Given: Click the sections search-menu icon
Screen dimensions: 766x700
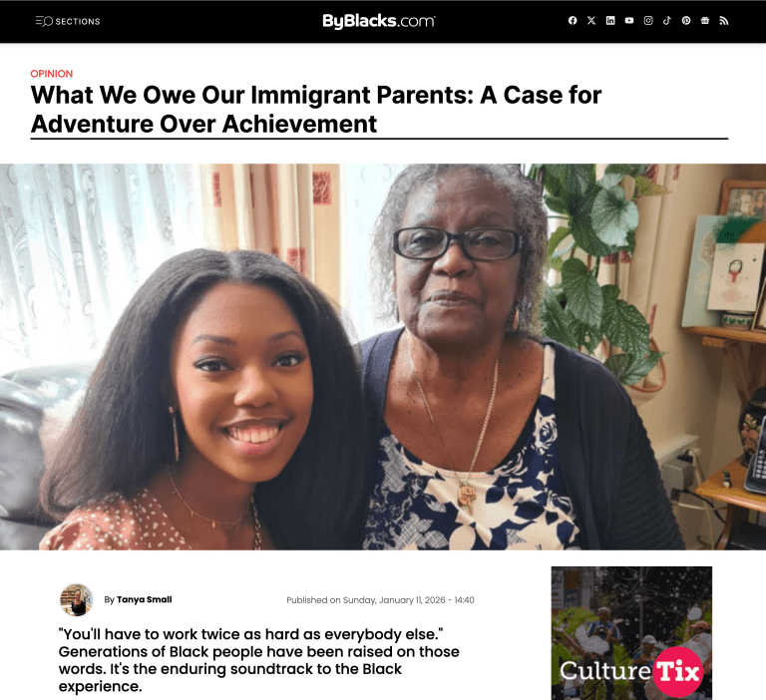Looking at the screenshot, I should [x=44, y=22].
